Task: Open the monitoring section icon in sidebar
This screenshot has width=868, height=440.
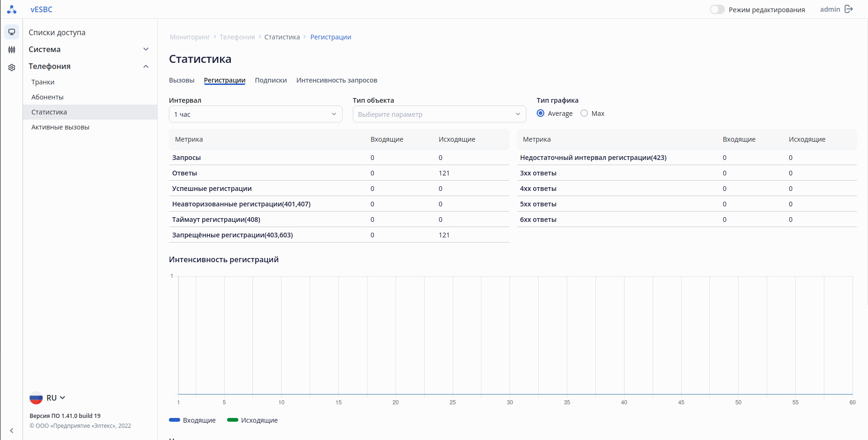Action: pyautogui.click(x=12, y=32)
